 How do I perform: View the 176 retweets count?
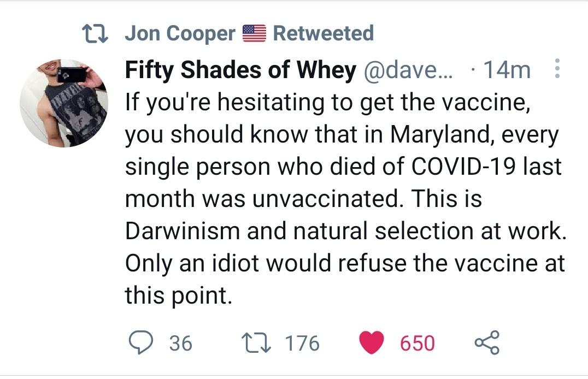(302, 344)
